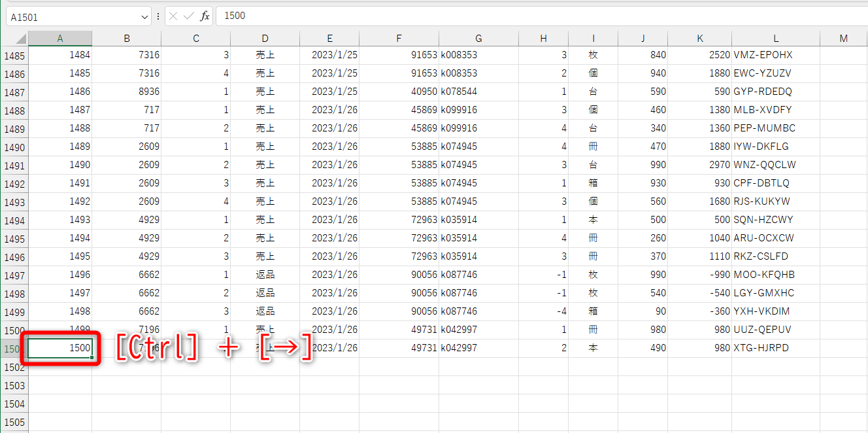This screenshot has height=433, width=868.
Task: Click the formula bar cancel X icon
Action: 173,16
